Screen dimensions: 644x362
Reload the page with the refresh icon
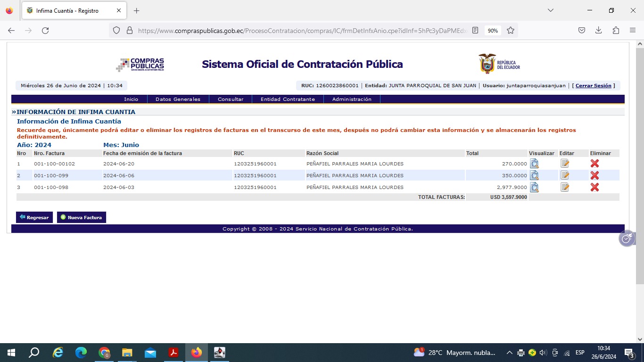pyautogui.click(x=45, y=30)
